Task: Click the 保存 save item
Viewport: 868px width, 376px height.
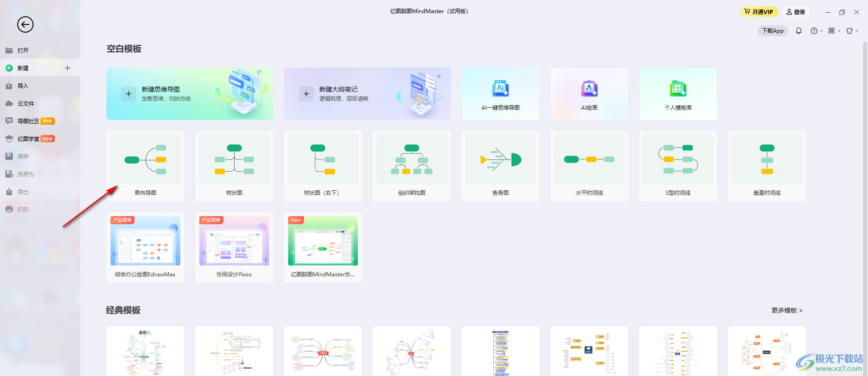Action: tap(40, 156)
